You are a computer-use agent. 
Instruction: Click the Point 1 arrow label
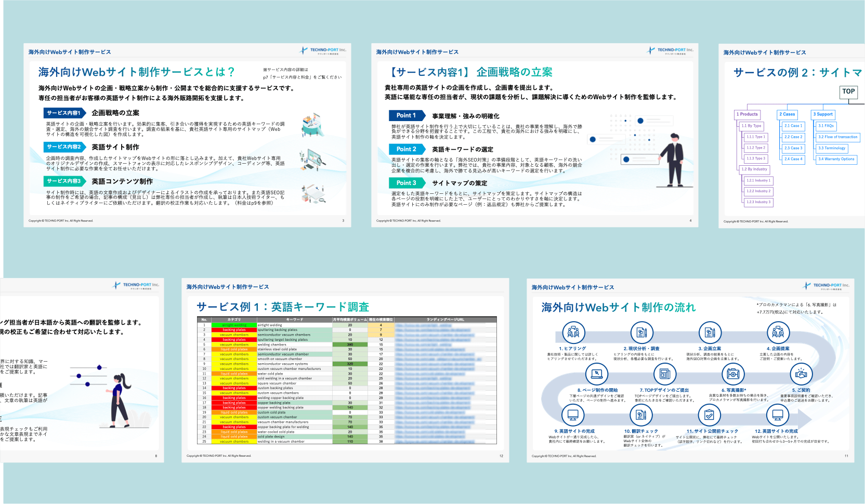pyautogui.click(x=407, y=115)
